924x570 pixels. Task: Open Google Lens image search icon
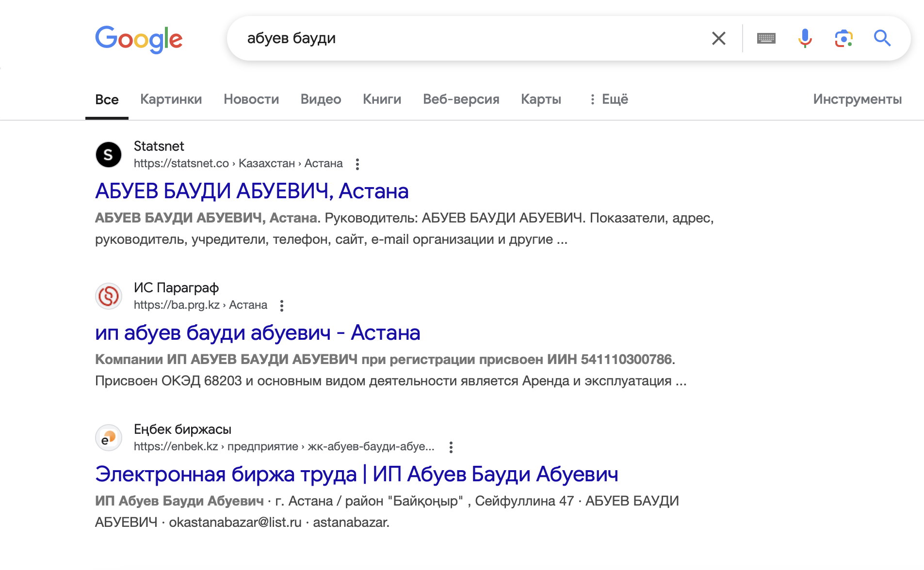(x=844, y=38)
